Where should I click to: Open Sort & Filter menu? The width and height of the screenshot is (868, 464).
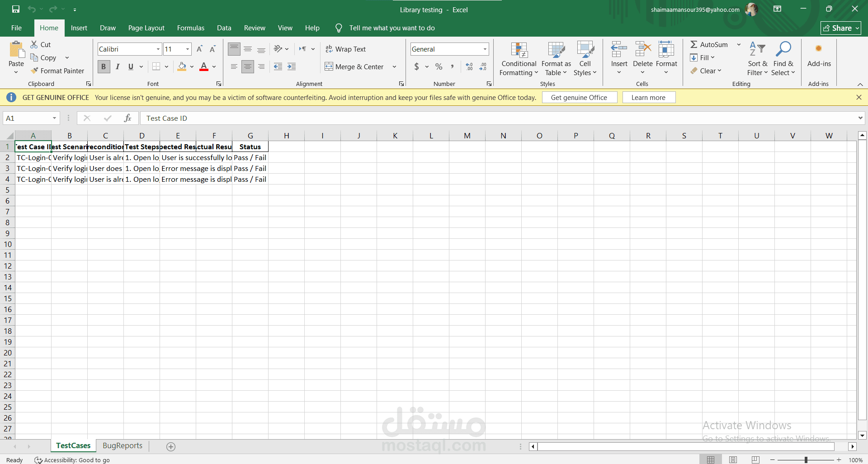click(x=758, y=59)
